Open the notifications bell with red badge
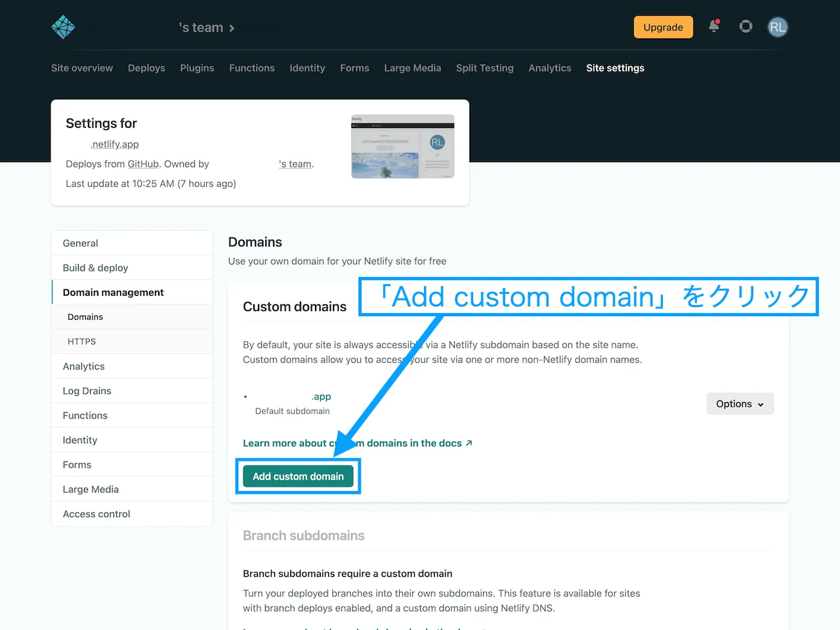 (x=714, y=27)
